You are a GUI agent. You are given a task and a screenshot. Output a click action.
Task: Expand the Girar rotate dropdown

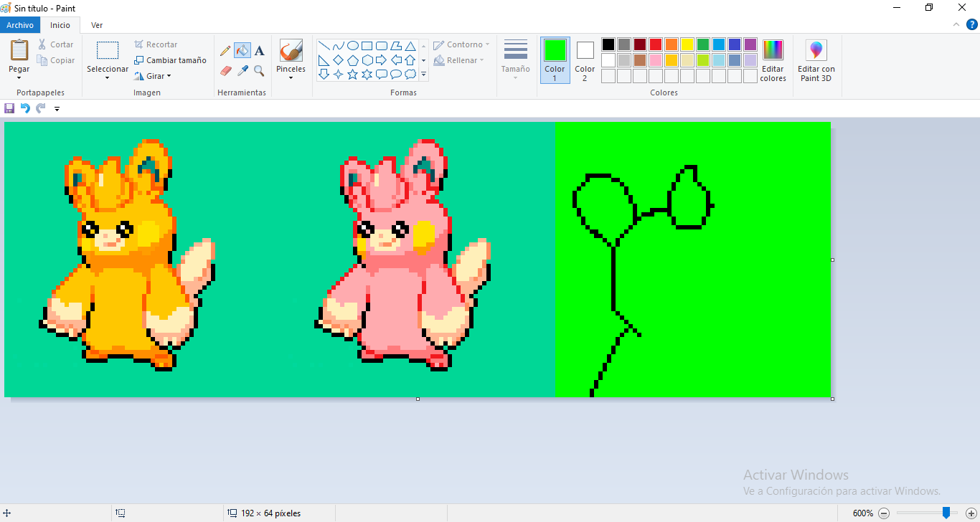152,76
